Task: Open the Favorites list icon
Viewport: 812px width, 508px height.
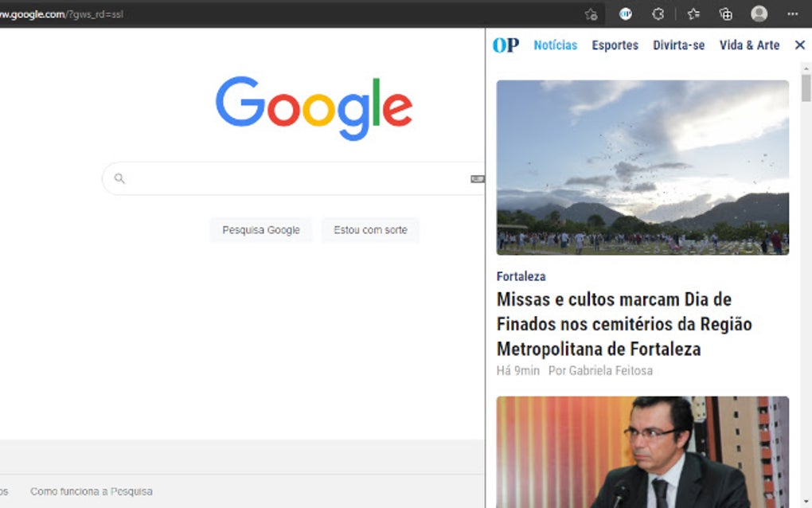Action: pyautogui.click(x=693, y=14)
